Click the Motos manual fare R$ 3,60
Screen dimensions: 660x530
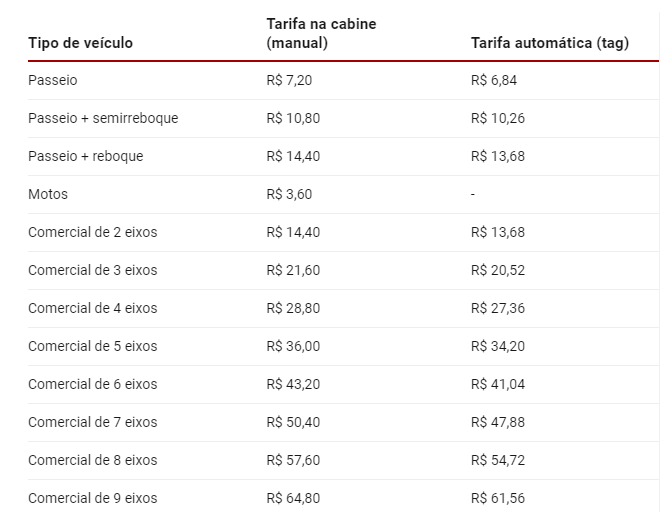tap(289, 194)
